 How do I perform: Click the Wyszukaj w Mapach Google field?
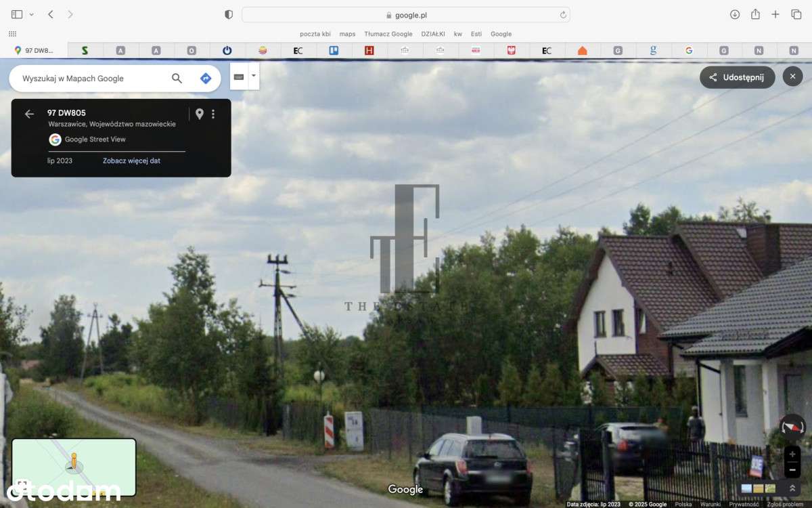(x=91, y=79)
